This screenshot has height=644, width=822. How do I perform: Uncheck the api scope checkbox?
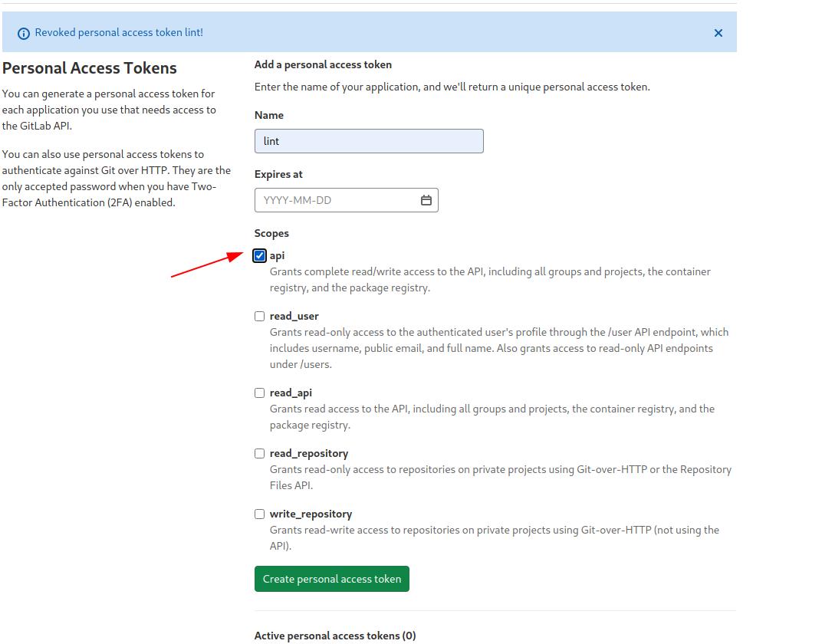click(x=260, y=256)
